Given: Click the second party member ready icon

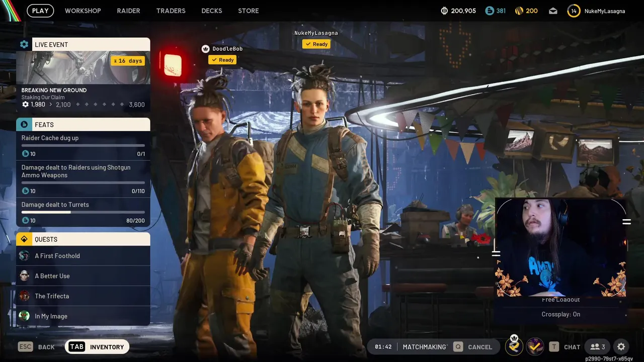Looking at the screenshot, I should 534,346.
